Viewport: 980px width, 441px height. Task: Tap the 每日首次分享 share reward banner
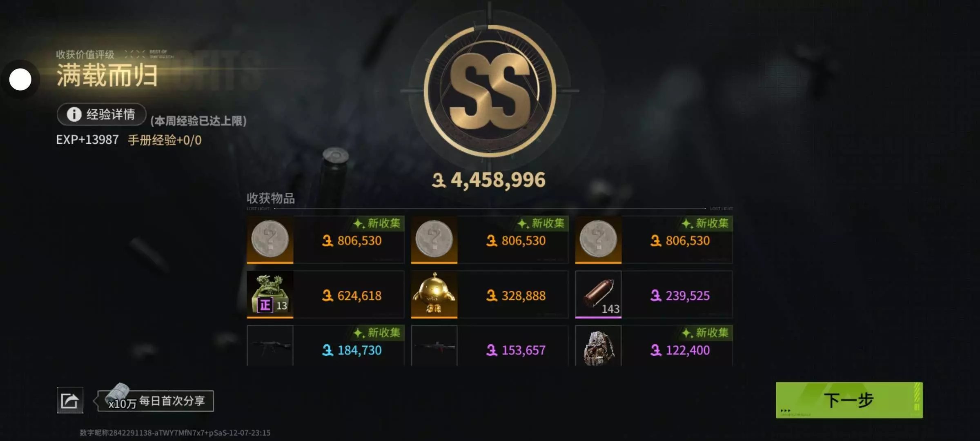point(155,401)
